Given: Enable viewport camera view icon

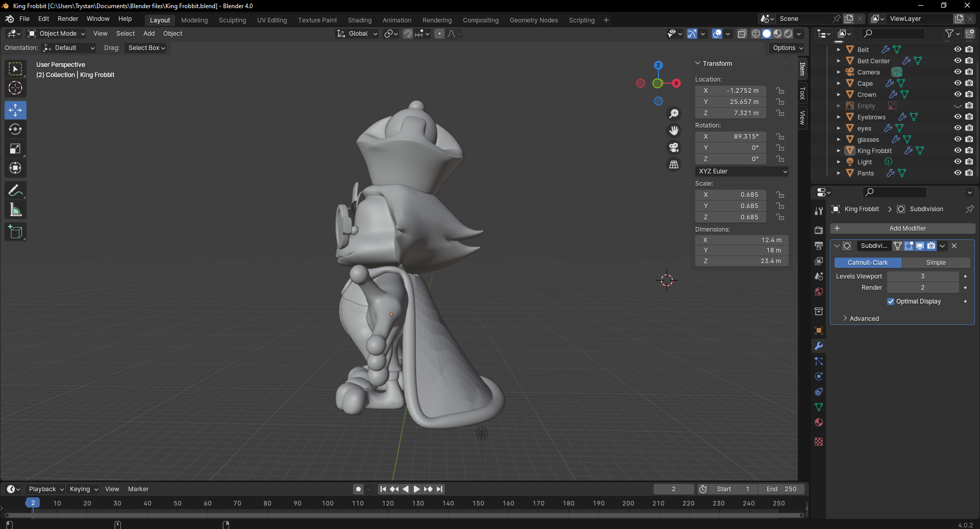Looking at the screenshot, I should pyautogui.click(x=674, y=147).
